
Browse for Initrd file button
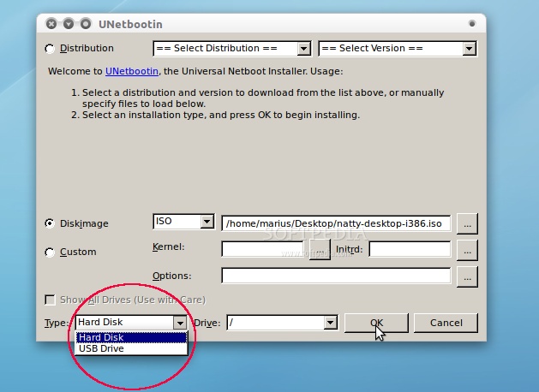[467, 251]
